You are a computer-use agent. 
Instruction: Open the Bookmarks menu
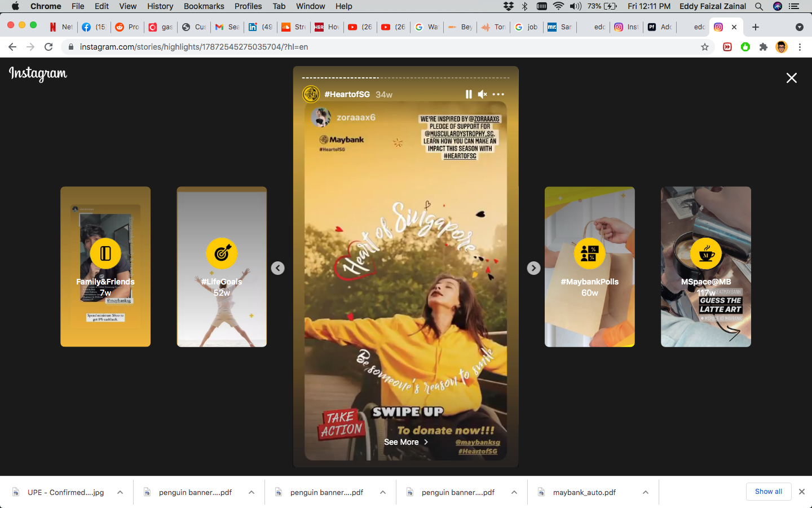tap(204, 6)
